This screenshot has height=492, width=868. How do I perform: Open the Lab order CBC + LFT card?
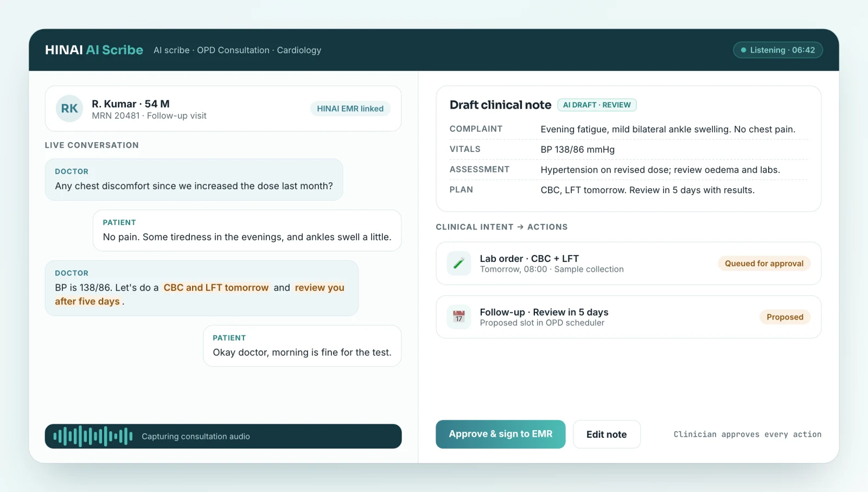tap(628, 264)
